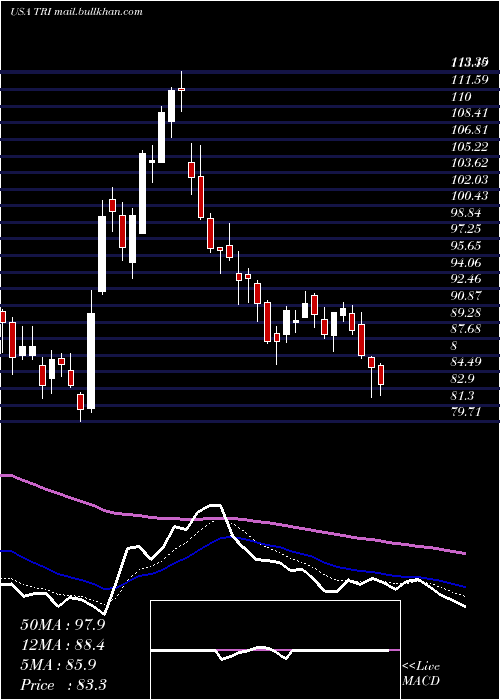Click the 111.59 price axis label
Screen dimensions: 500x700
[469, 80]
